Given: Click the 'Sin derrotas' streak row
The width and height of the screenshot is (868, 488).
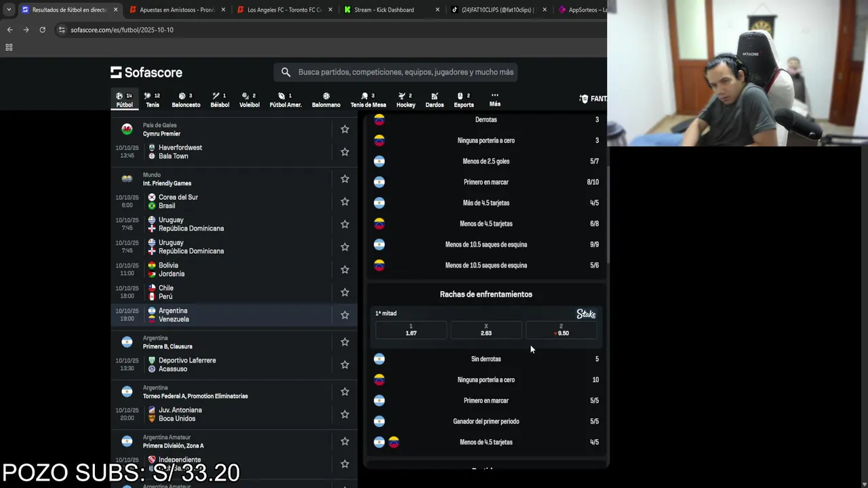Looking at the screenshot, I should tap(486, 359).
